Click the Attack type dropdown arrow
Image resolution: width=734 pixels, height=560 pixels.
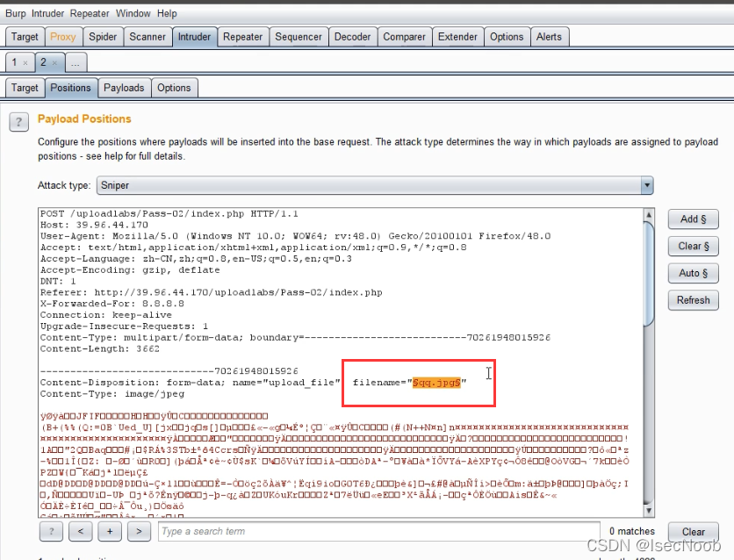pos(647,185)
